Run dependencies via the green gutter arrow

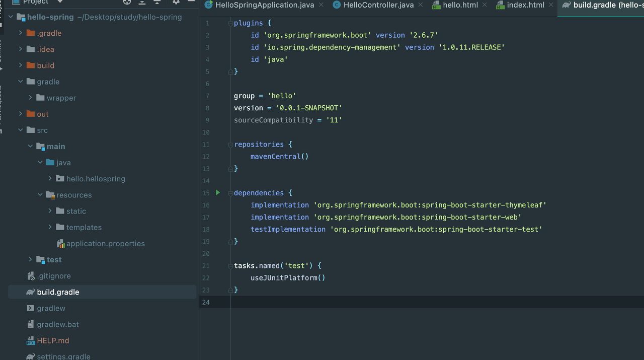point(217,192)
